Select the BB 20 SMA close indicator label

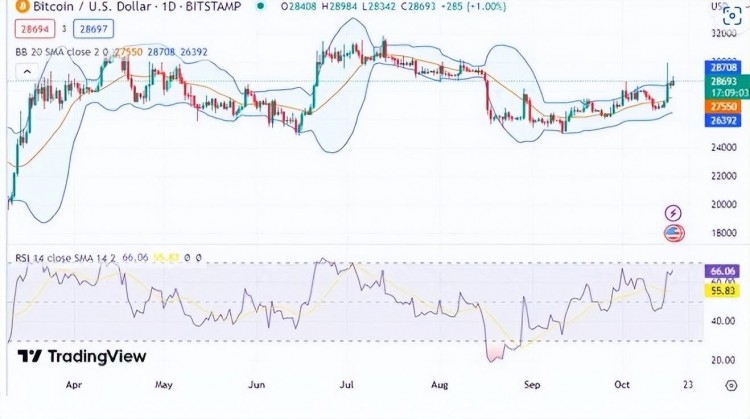pyautogui.click(x=61, y=52)
